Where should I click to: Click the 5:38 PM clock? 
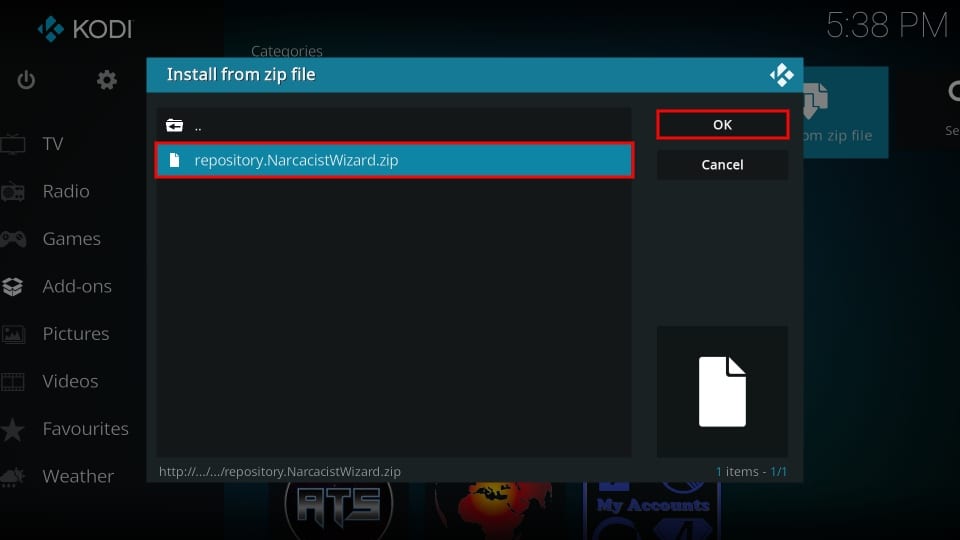coord(887,26)
